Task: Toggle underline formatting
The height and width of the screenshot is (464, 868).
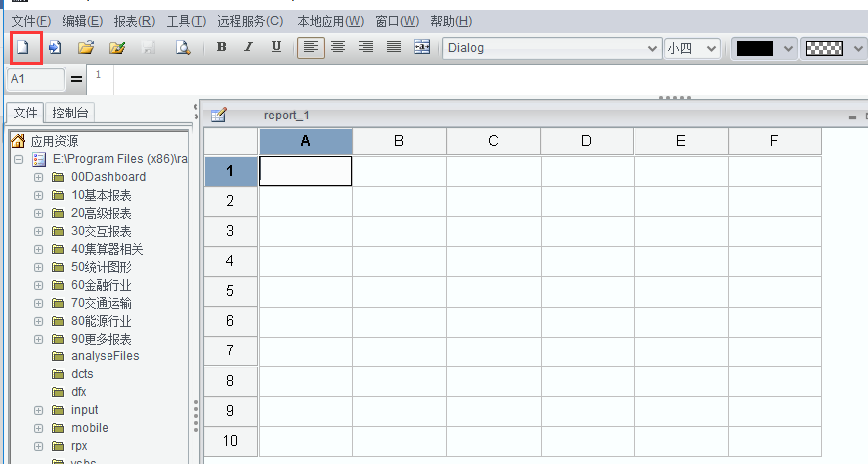Action: pos(276,47)
